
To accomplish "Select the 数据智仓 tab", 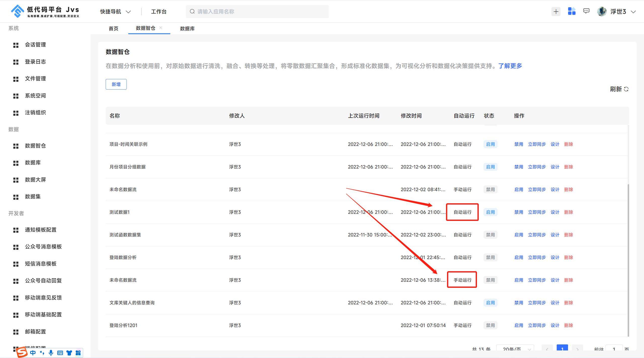I will [x=146, y=28].
